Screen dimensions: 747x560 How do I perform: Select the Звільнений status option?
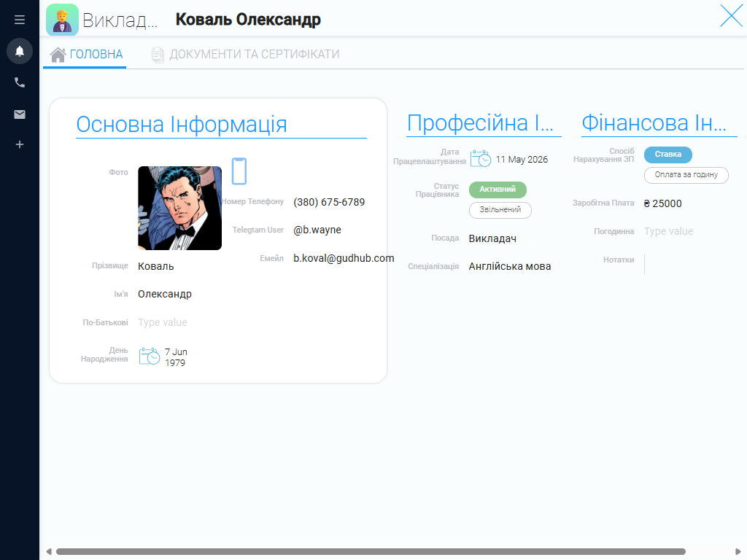coord(500,210)
